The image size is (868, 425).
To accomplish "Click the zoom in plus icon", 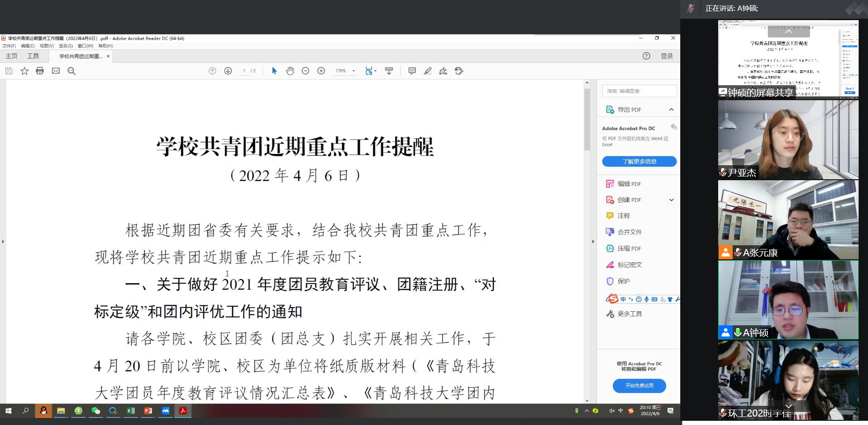I will coord(321,71).
